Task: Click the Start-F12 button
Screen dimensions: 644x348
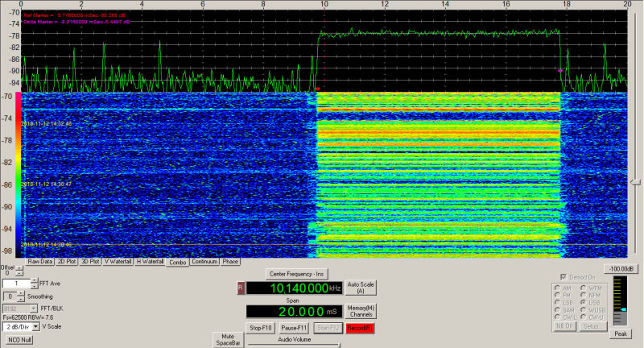Action: pos(328,328)
